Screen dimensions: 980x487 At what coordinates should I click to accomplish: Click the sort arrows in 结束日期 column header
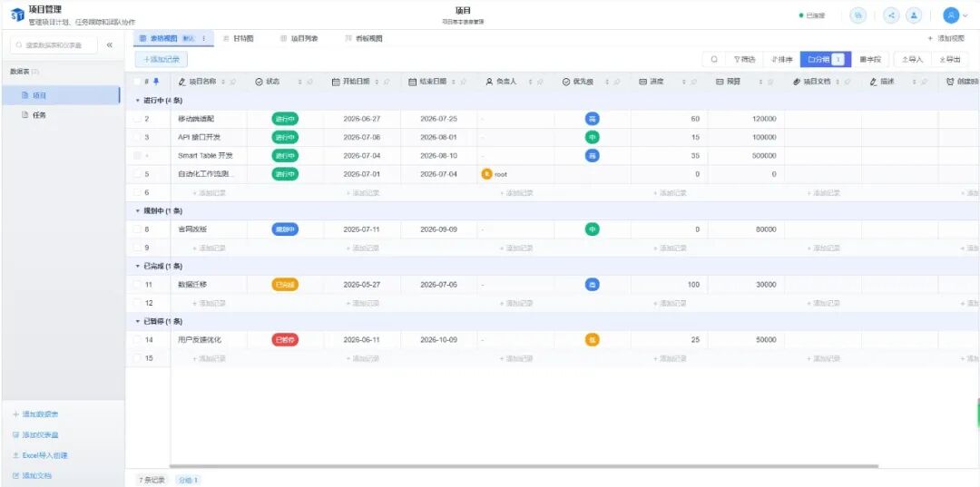click(454, 82)
